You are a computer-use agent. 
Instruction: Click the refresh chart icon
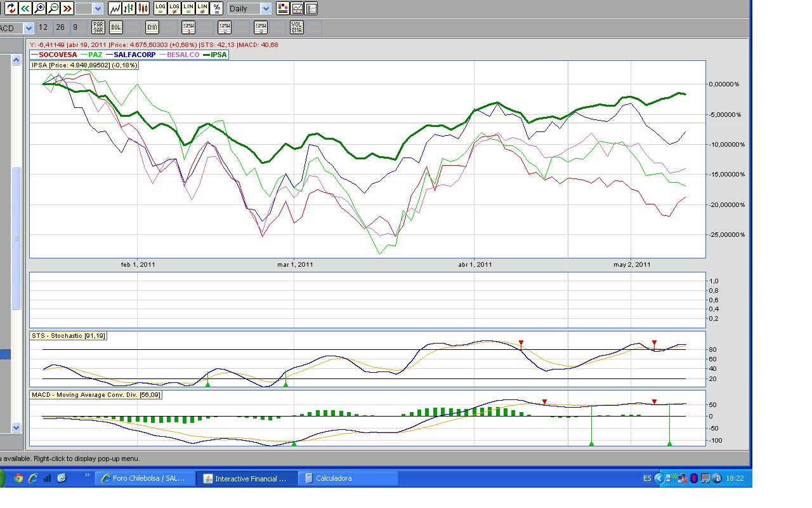coord(11,8)
